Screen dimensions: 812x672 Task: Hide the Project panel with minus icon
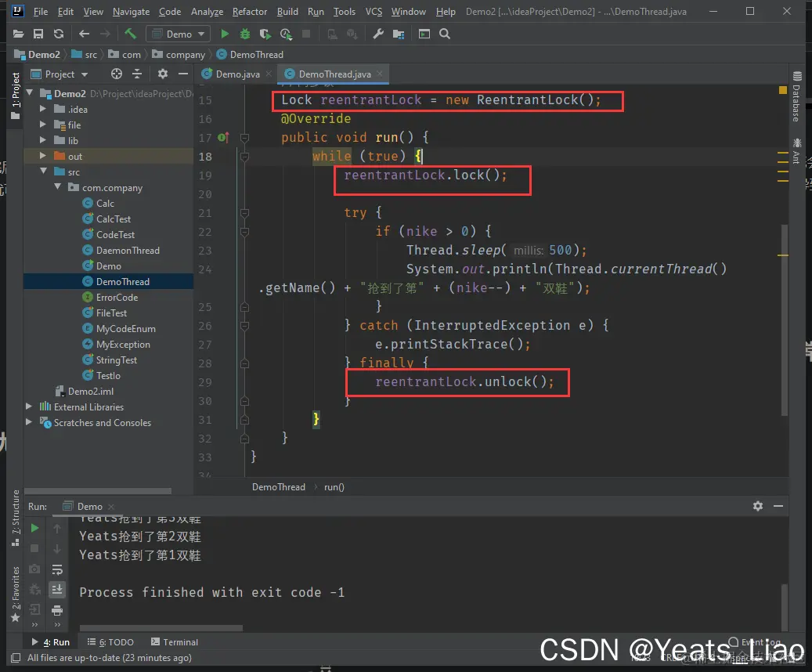[182, 74]
